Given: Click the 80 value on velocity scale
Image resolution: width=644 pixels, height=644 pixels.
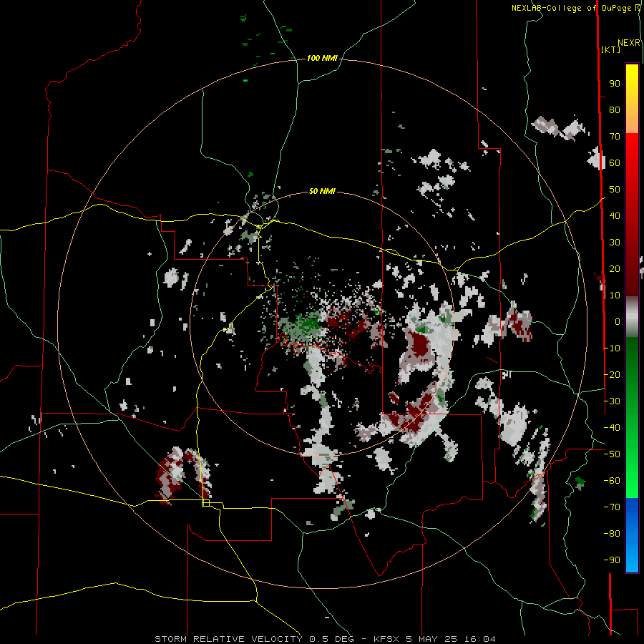Looking at the screenshot, I should tap(615, 110).
